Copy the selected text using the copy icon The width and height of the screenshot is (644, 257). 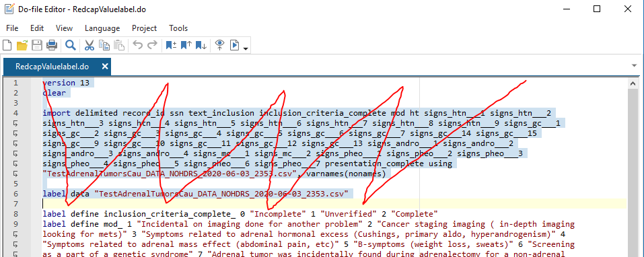coord(104,45)
